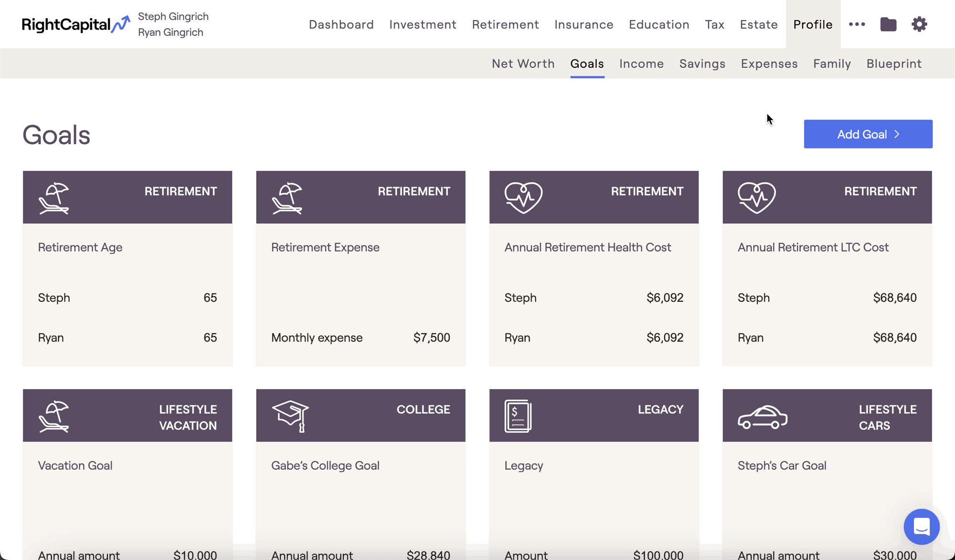
Task: Open the settings gear icon
Action: [x=919, y=24]
